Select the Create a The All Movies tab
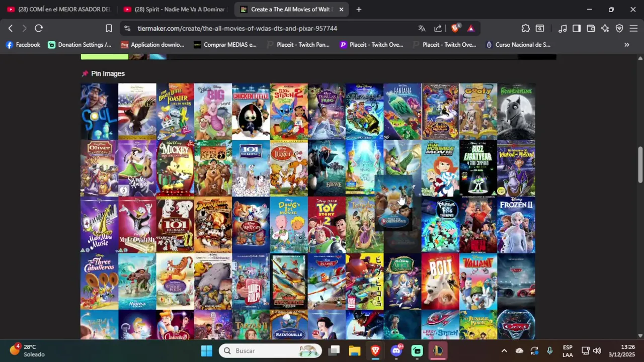This screenshot has width=644, height=362. (292, 10)
